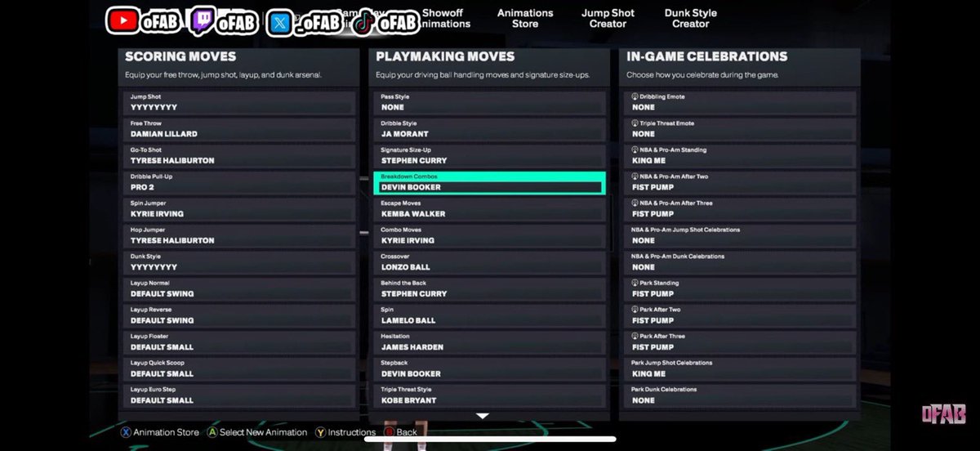Viewport: 980px width, 451px height.
Task: Select Layup Quick Scoop slot
Action: coord(240,368)
